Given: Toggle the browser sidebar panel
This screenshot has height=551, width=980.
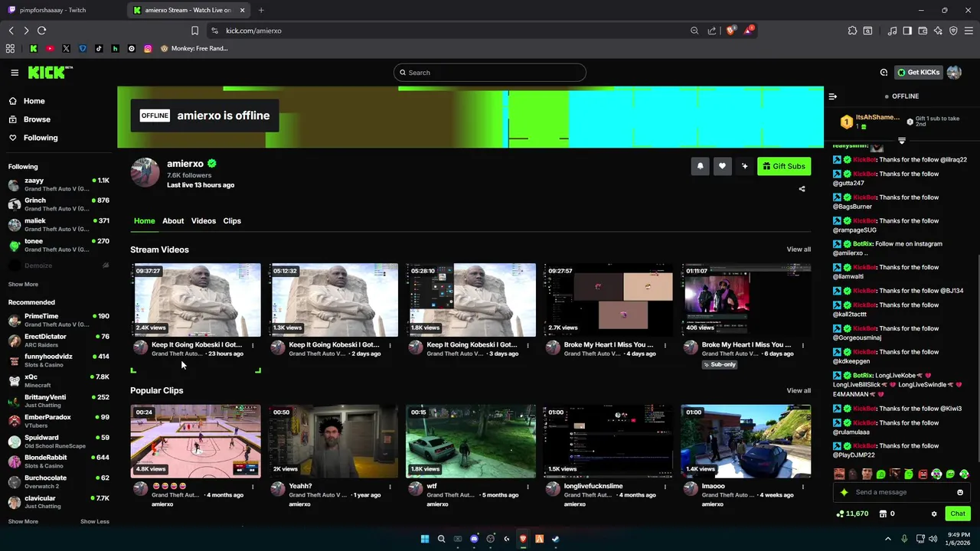Looking at the screenshot, I should click(907, 31).
